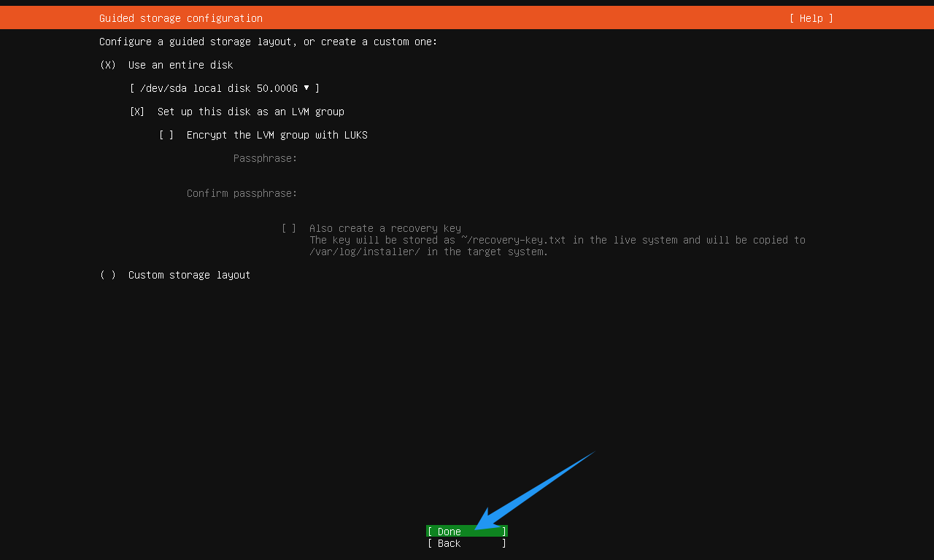The image size is (934, 560).
Task: Click the "Custom storage layout" label text
Action: click(x=190, y=275)
